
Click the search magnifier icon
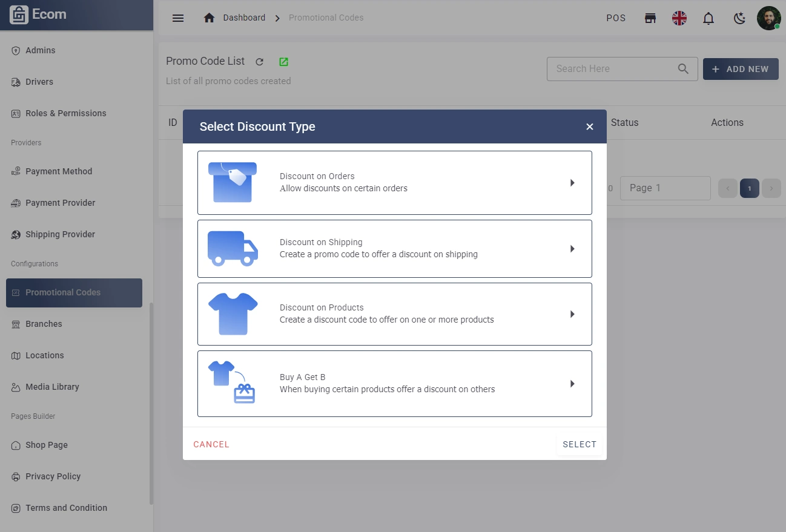683,69
